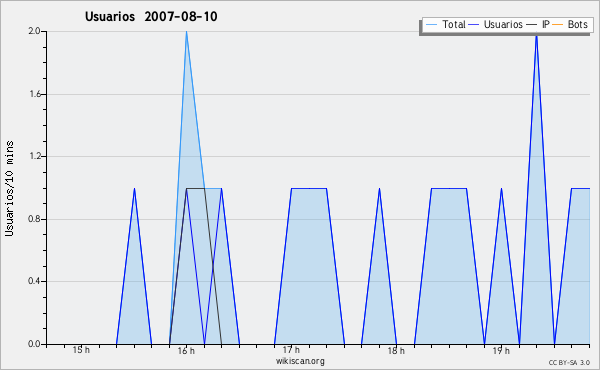Click the Usuarios legend entry

[x=496, y=24]
